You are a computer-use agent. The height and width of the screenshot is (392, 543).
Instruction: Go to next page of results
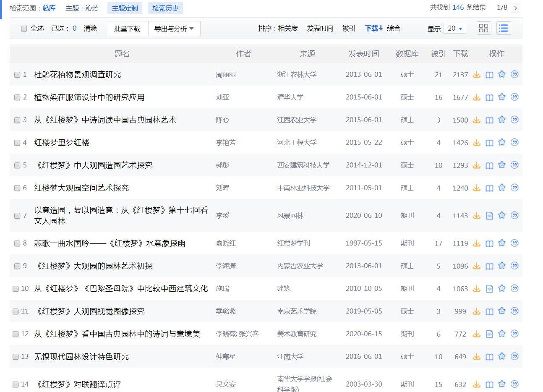point(515,8)
